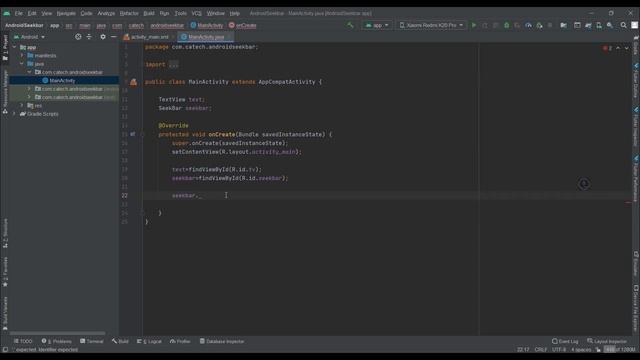Click the CRLF line separator status entry
This screenshot has width=640, height=360.
540,349
